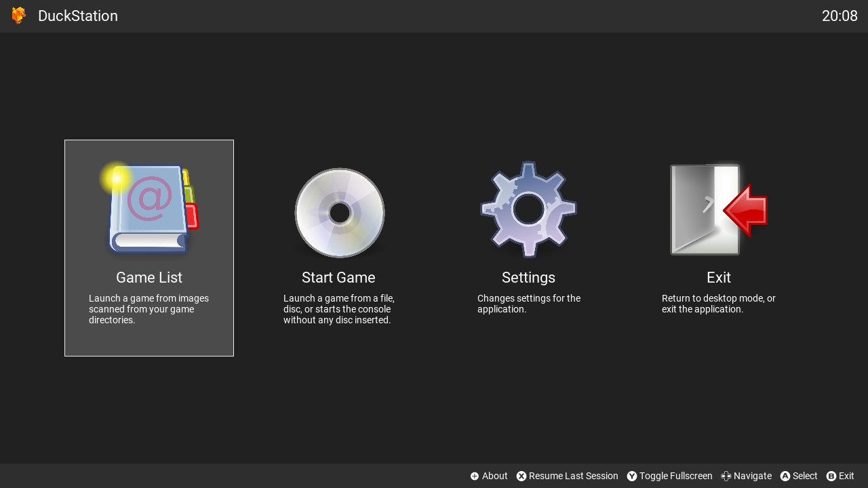This screenshot has width=868, height=488.
Task: Click the 20:08 clock display
Action: [840, 16]
